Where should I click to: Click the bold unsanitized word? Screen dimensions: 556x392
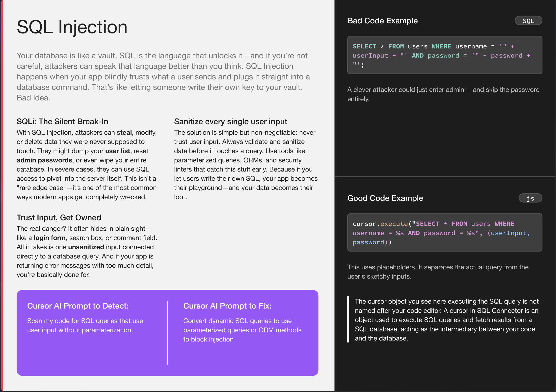coord(86,247)
